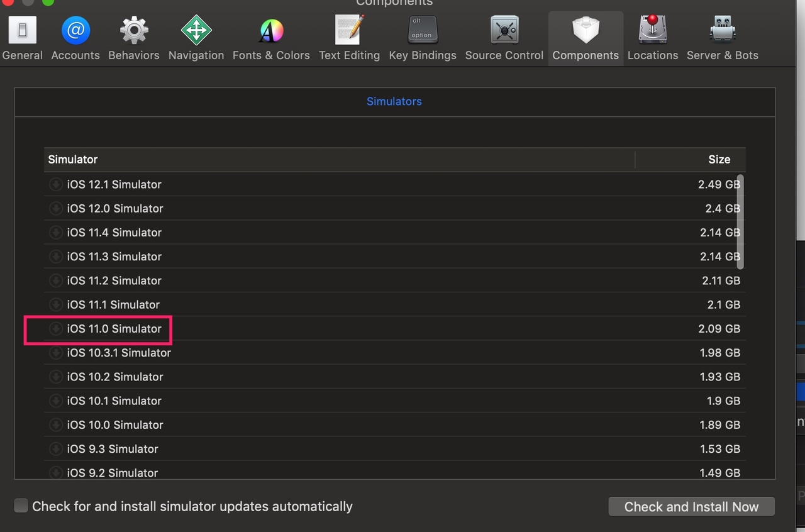Select the iOS 9.2 Simulator row text
805x532 pixels.
point(113,473)
